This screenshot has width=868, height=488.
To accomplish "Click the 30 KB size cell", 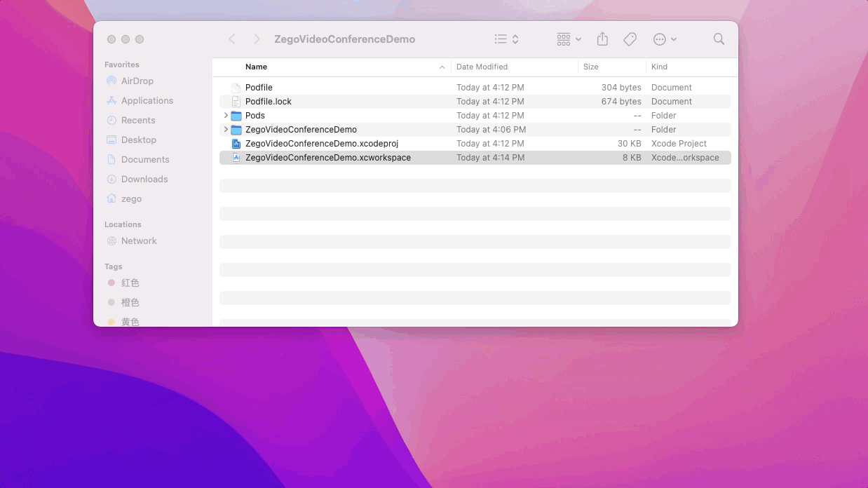I will [629, 144].
